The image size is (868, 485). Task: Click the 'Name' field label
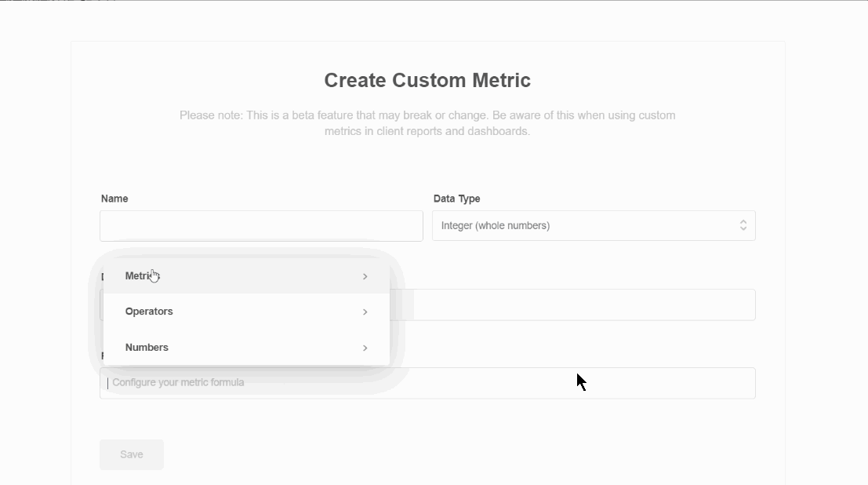tap(114, 199)
